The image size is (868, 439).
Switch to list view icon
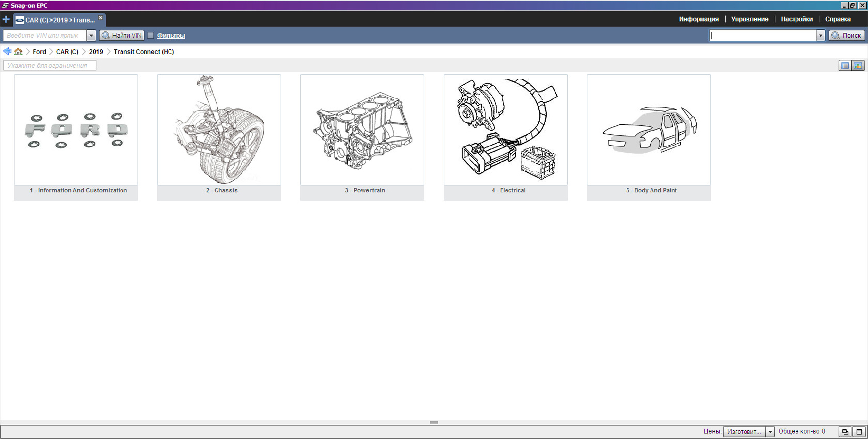(x=844, y=66)
